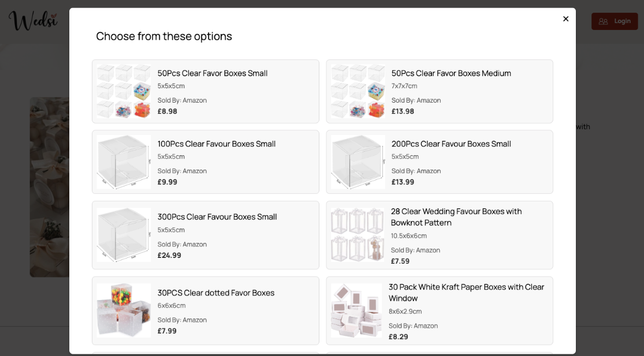Screen dimensions: 644x356
Task: Click the 100Pcs clear cube box thumbnail
Action: pos(123,162)
